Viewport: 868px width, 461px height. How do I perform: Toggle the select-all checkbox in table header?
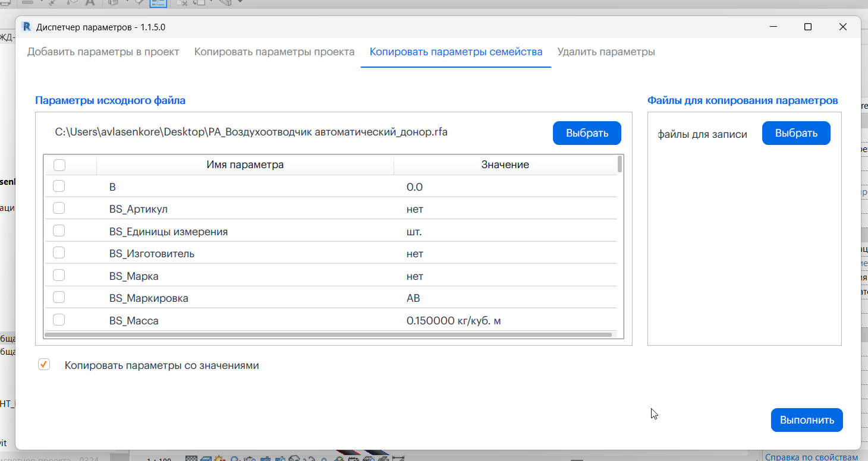tap(59, 165)
